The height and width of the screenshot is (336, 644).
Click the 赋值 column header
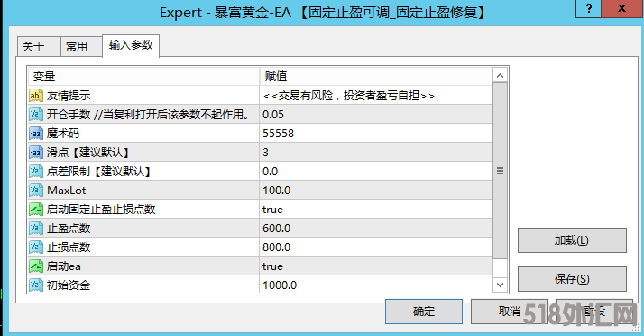pyautogui.click(x=376, y=76)
